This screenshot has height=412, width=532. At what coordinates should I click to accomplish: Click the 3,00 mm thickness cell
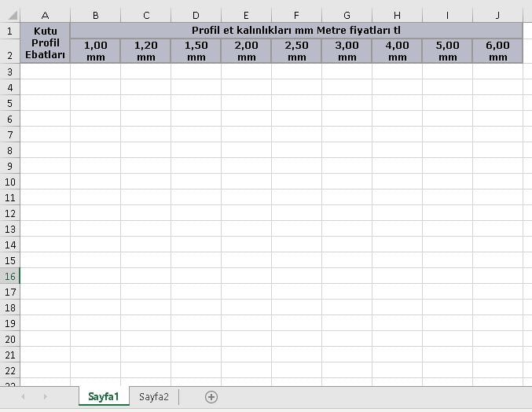(x=347, y=51)
